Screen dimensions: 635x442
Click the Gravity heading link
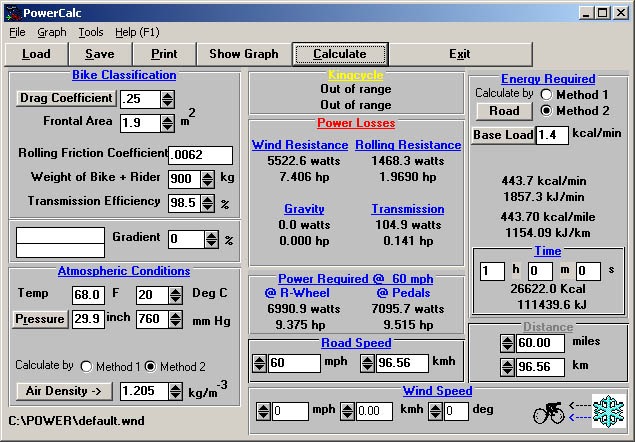pyautogui.click(x=304, y=209)
